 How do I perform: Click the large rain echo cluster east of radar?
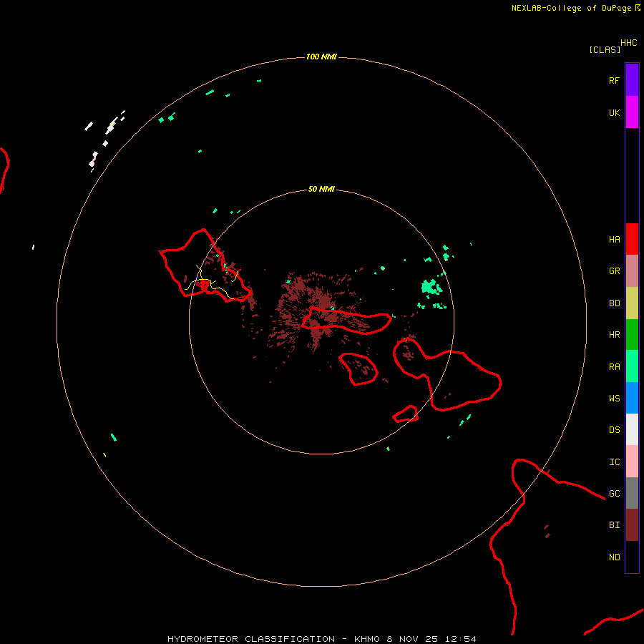point(431,287)
